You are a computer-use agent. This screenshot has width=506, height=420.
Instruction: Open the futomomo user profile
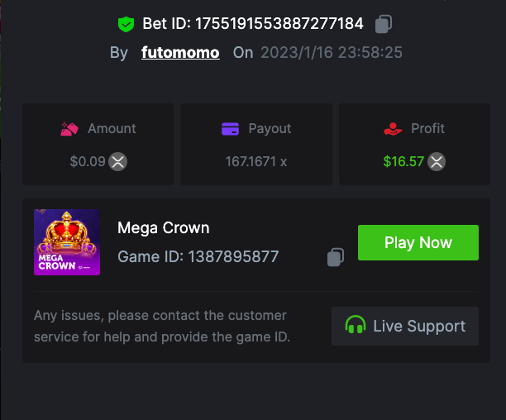[x=180, y=53]
